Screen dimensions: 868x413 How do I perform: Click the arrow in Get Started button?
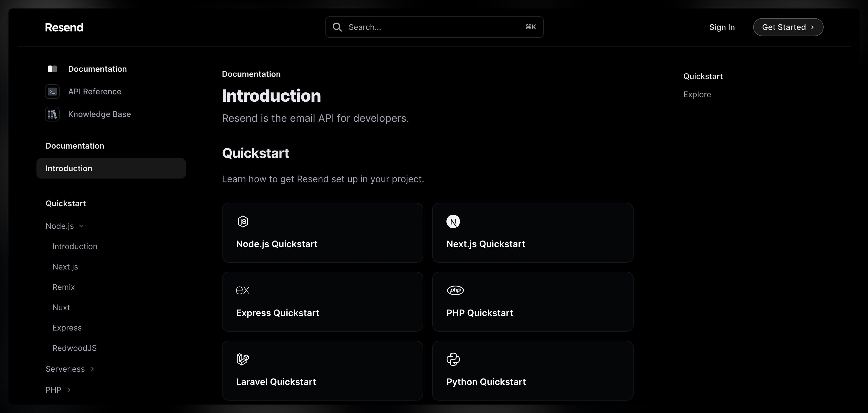click(x=812, y=27)
